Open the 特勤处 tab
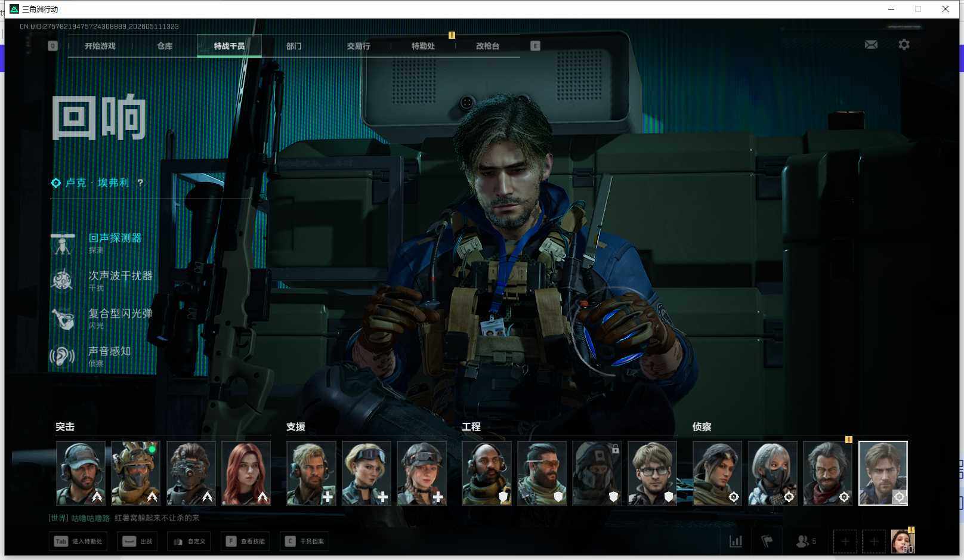The image size is (964, 560). 423,46
